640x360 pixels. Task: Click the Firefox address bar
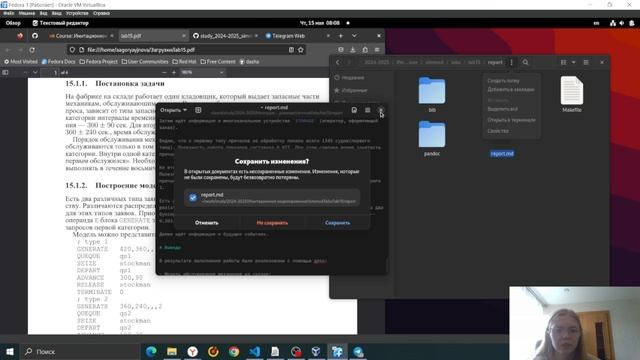[186, 50]
